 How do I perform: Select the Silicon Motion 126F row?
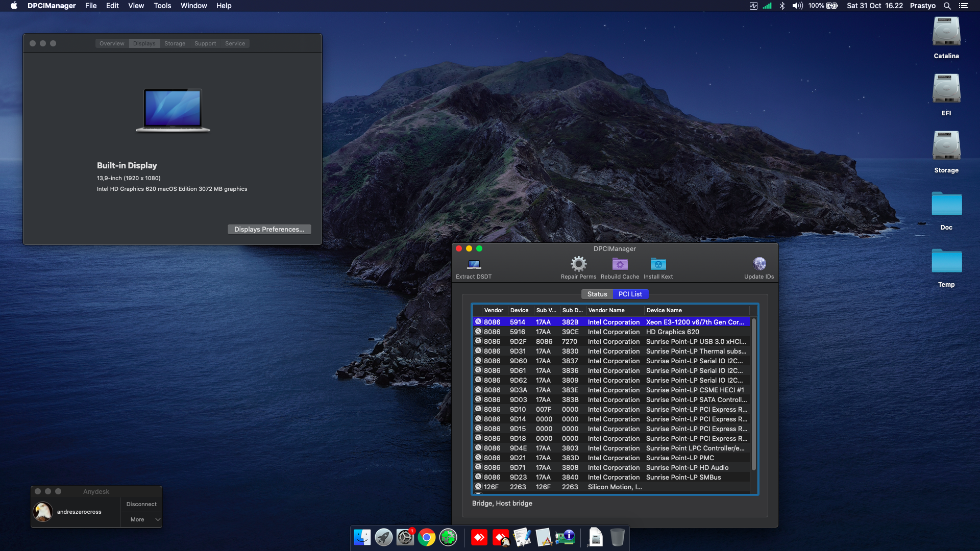click(611, 487)
